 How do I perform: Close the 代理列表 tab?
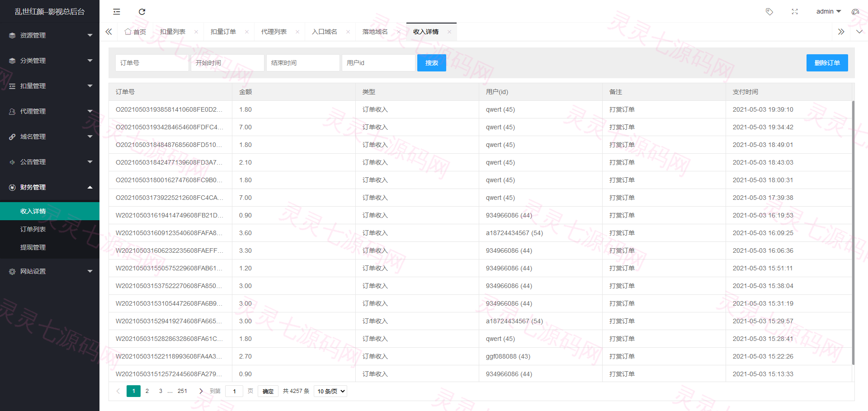pos(297,32)
